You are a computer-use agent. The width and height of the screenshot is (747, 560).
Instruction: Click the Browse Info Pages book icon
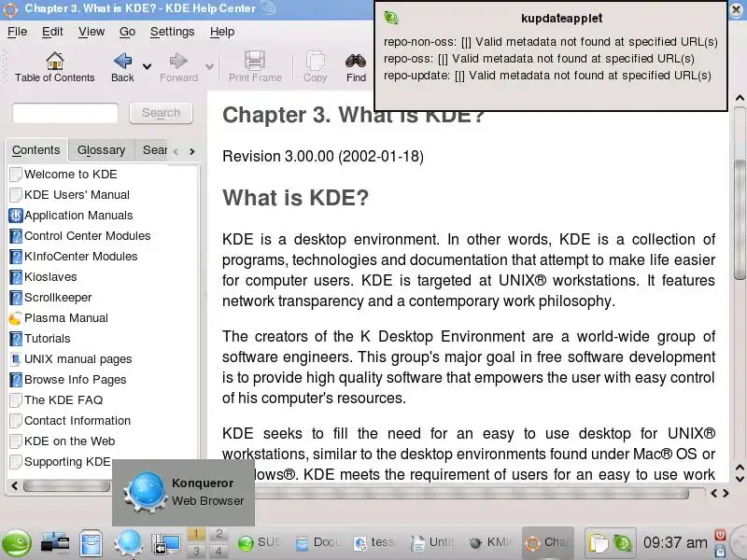click(16, 380)
